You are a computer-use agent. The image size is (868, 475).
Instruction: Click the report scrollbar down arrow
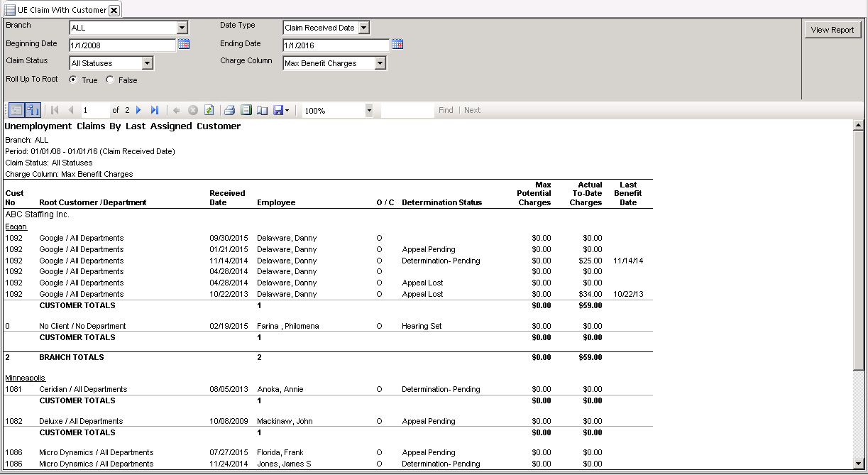click(858, 464)
